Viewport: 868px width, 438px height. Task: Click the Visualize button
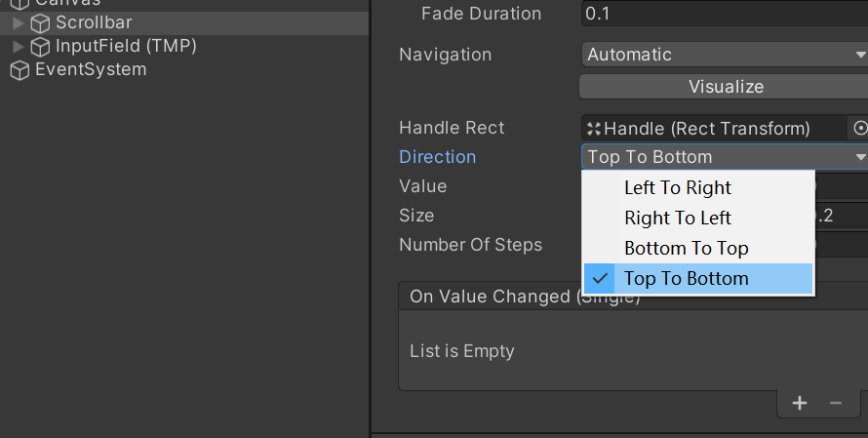[x=724, y=87]
